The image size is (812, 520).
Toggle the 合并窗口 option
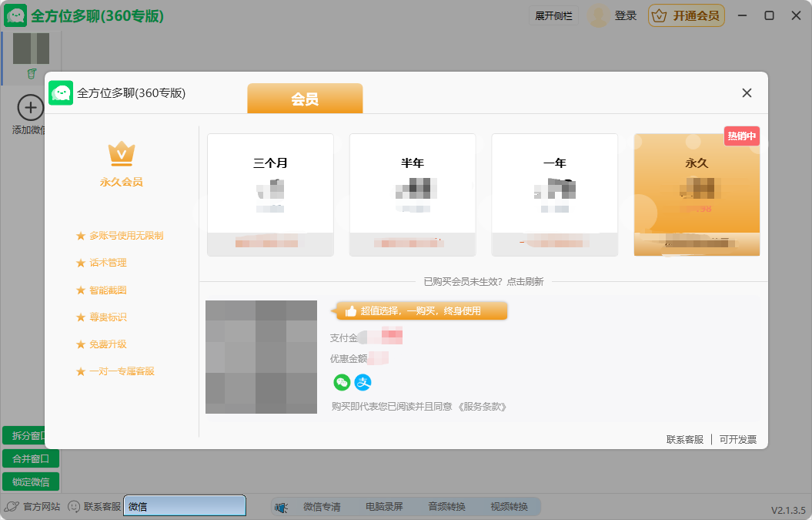click(x=31, y=458)
